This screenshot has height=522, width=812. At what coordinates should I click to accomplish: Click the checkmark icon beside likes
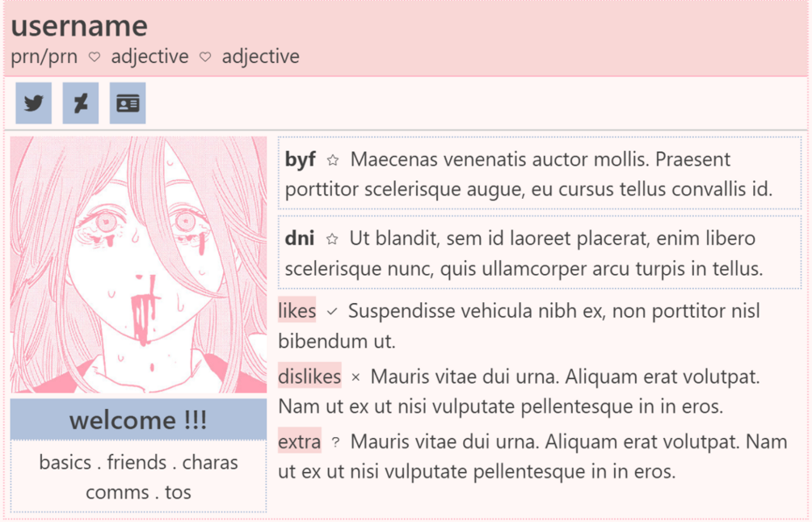(332, 312)
